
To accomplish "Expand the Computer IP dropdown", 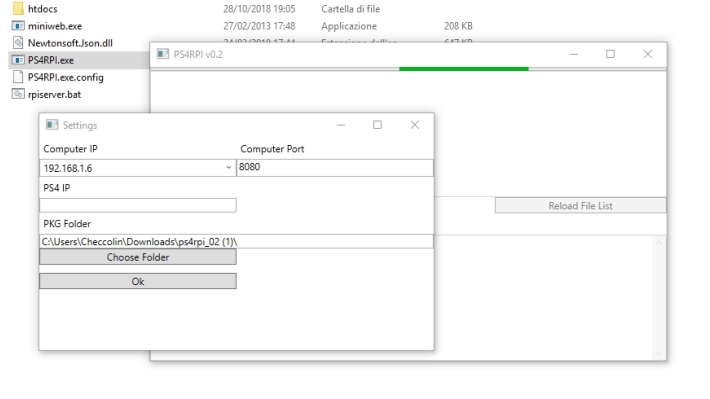I will point(229,168).
